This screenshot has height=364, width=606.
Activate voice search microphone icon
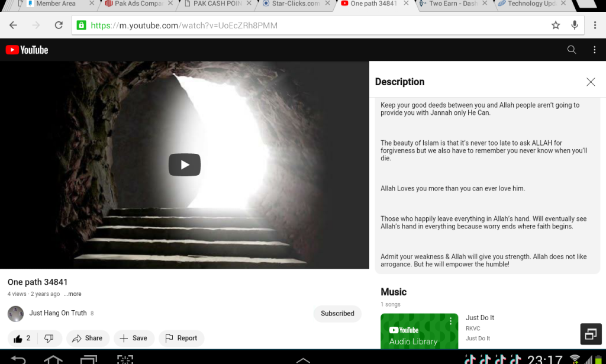pyautogui.click(x=574, y=25)
